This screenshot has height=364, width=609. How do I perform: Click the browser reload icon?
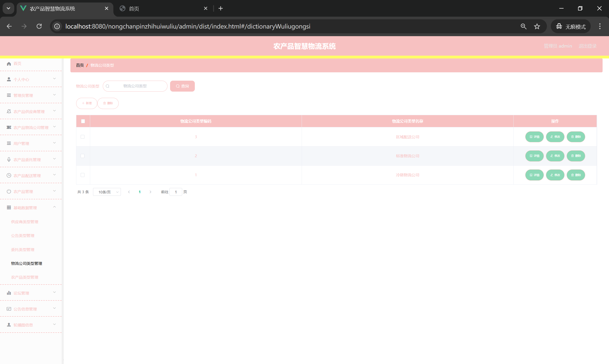[39, 26]
